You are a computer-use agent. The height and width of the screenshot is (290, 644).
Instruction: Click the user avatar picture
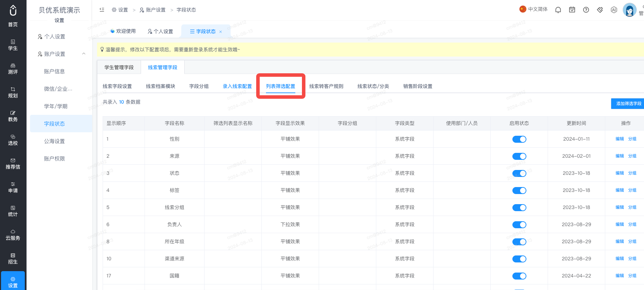(630, 10)
